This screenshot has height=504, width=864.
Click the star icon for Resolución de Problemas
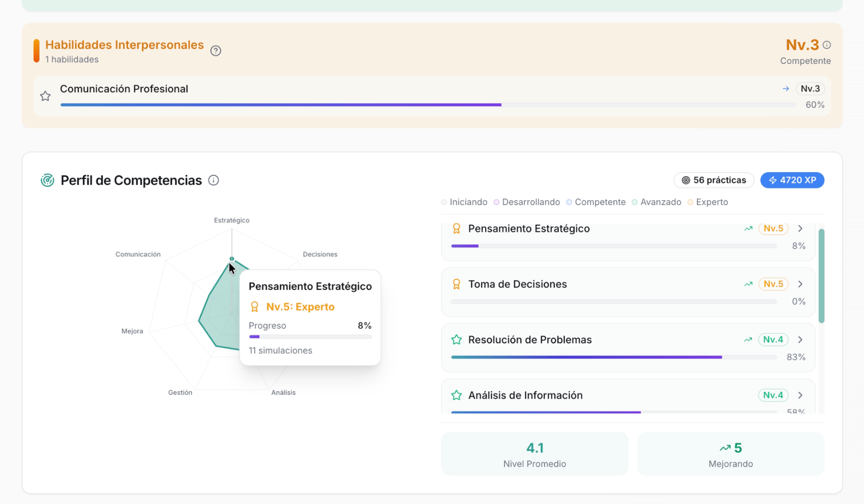(x=456, y=339)
